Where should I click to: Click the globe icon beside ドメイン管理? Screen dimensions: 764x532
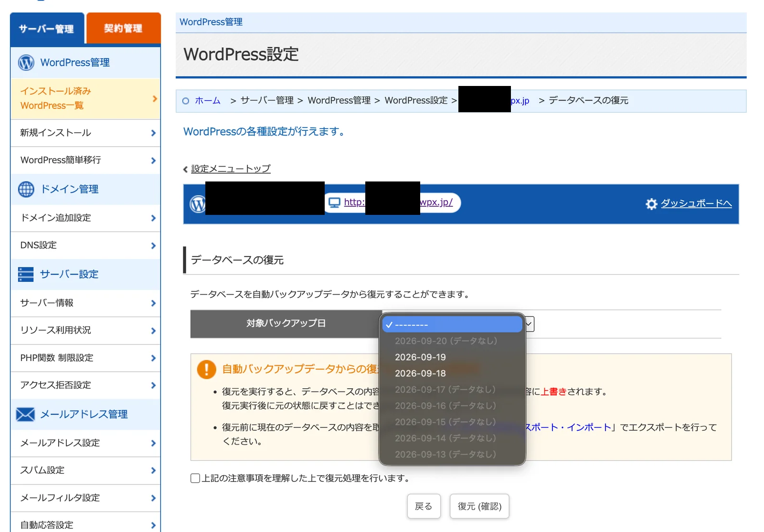pyautogui.click(x=26, y=189)
